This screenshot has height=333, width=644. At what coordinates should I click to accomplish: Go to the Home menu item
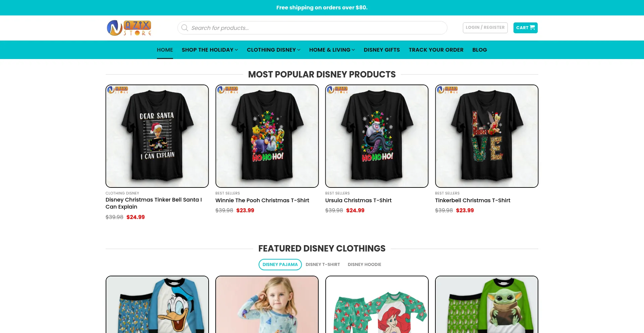tap(165, 50)
